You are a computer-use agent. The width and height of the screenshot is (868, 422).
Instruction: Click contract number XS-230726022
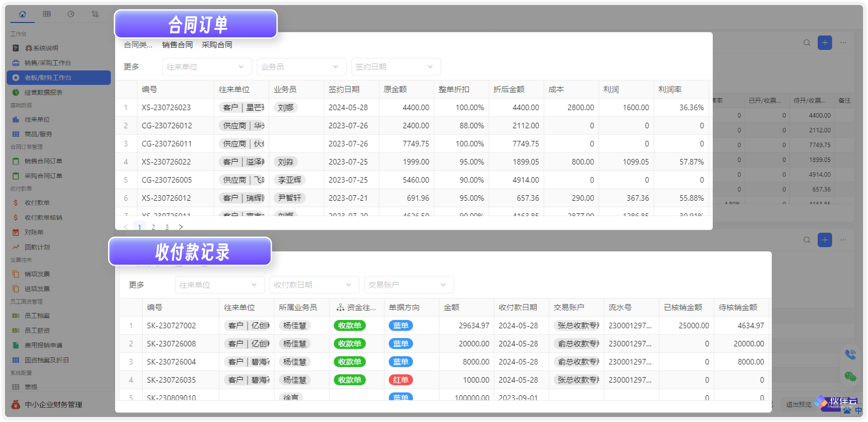click(x=166, y=162)
